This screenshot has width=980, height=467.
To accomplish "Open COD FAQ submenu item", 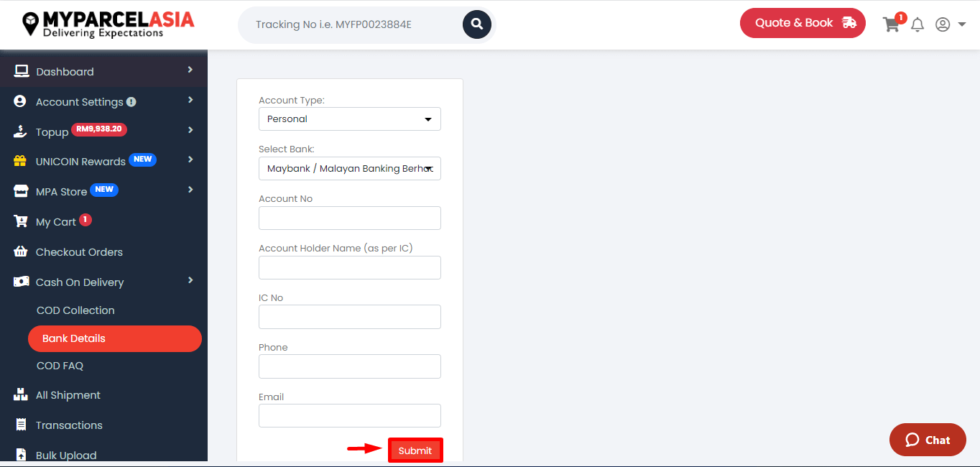I will (x=60, y=366).
